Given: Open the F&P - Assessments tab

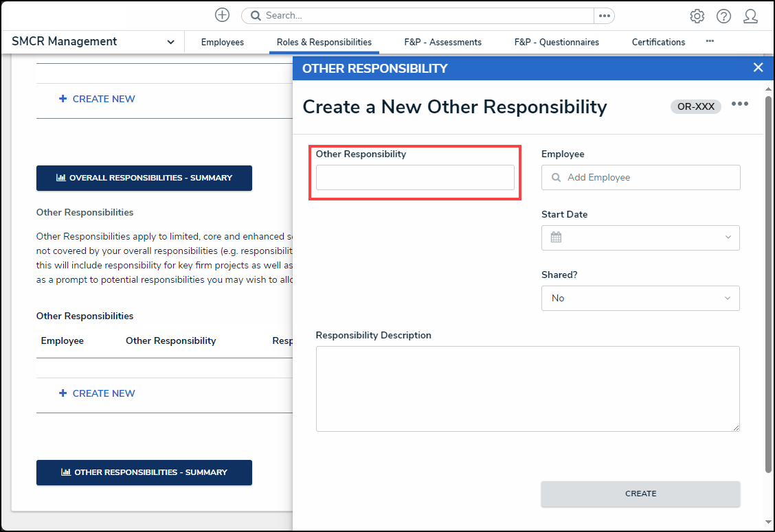Looking at the screenshot, I should point(442,42).
